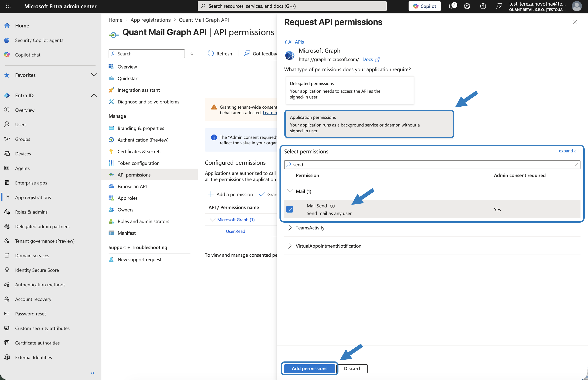
Task: Choose Application permissions card
Action: pos(369,124)
